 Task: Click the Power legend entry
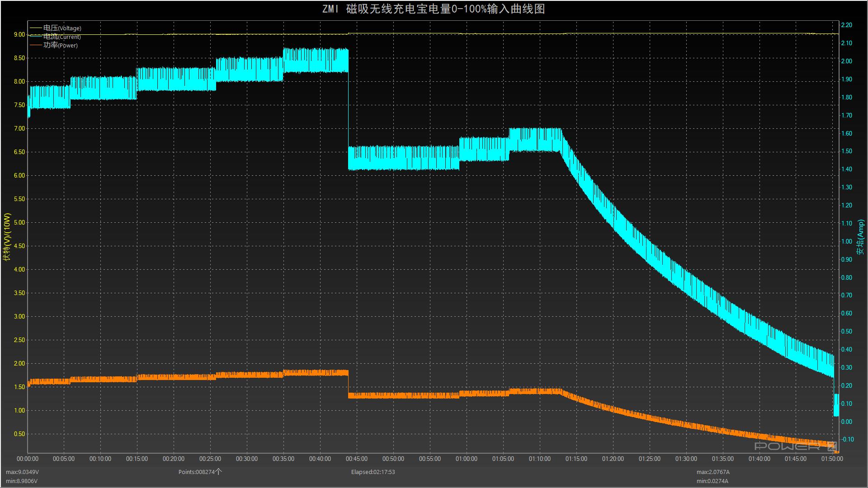click(x=60, y=45)
